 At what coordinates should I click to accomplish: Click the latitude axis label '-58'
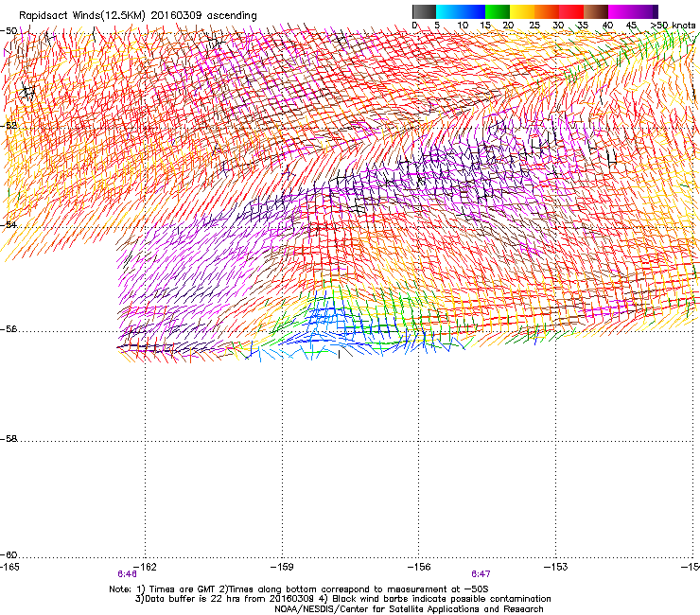(9, 439)
